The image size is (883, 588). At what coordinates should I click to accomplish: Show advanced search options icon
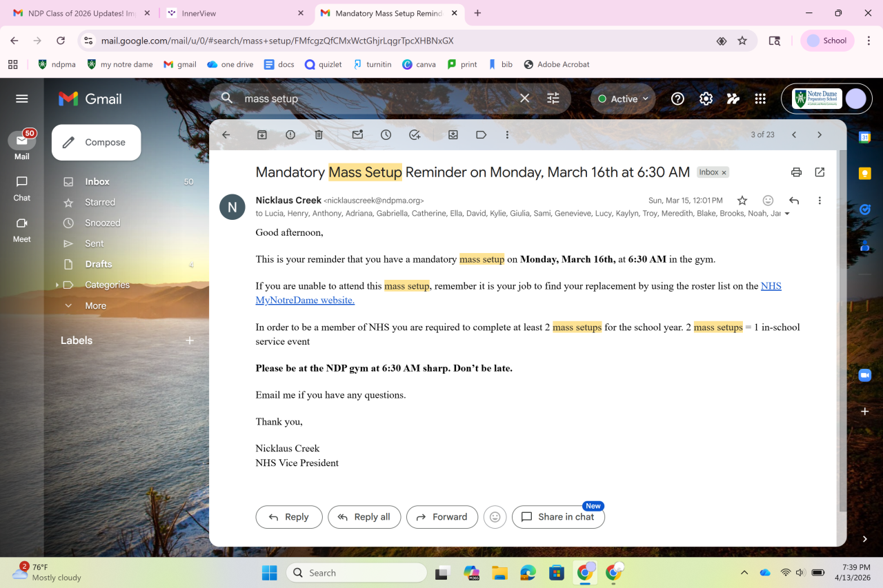(553, 99)
